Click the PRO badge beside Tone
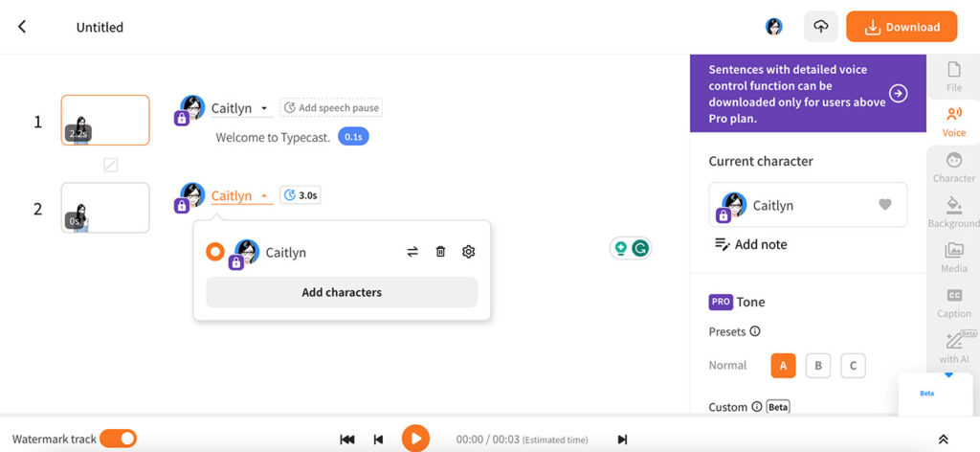This screenshot has width=980, height=452. click(721, 302)
